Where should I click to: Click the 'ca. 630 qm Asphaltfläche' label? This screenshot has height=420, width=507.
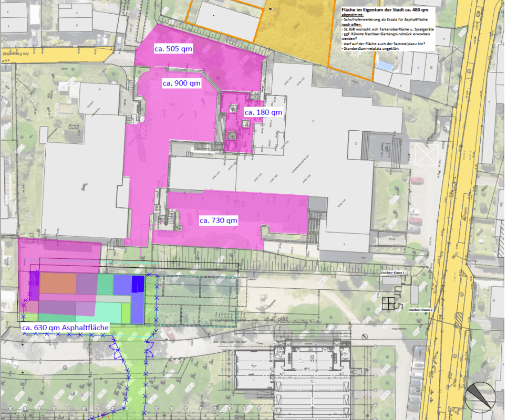(x=66, y=328)
